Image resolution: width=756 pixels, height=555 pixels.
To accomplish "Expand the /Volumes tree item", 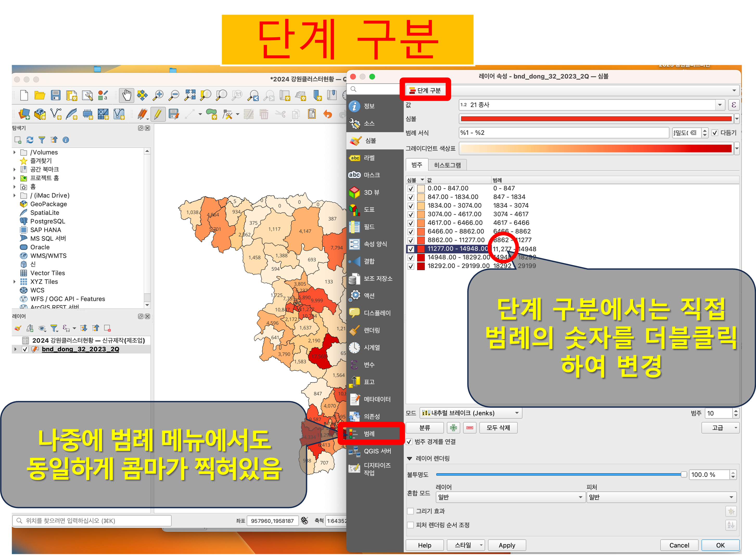I will click(15, 152).
